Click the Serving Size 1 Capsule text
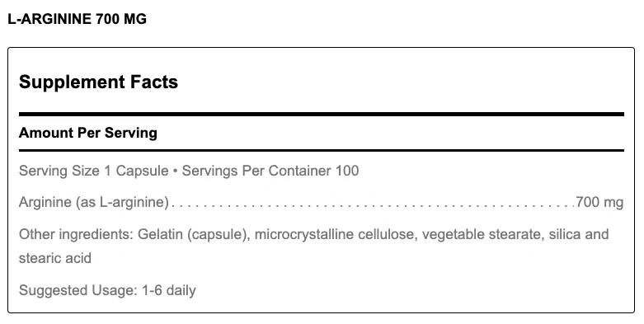Image resolution: width=644 pixels, height=324 pixels. click(x=94, y=171)
